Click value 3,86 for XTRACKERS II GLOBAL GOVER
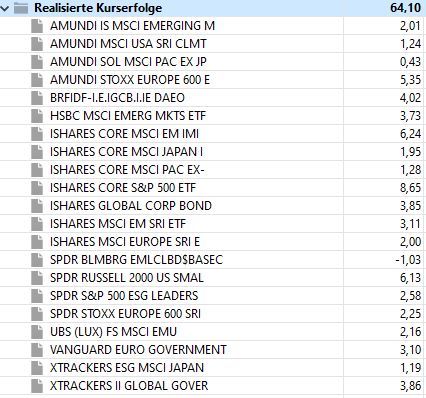 410,386
